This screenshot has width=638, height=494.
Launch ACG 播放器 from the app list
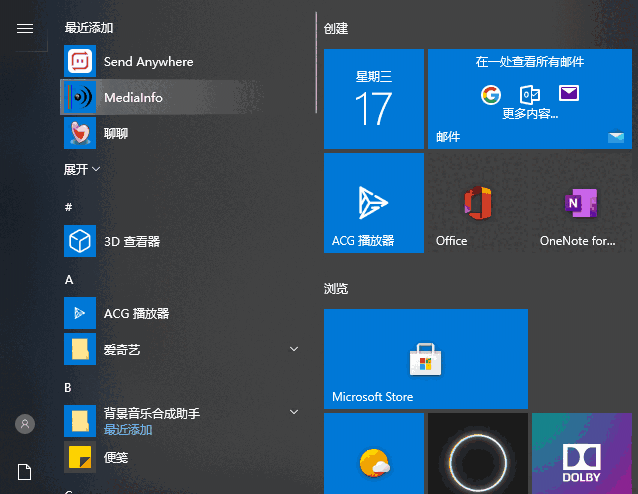(x=179, y=313)
